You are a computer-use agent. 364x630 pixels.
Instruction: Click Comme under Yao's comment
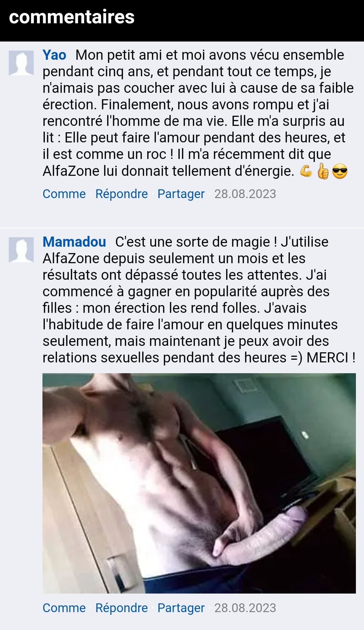point(64,194)
